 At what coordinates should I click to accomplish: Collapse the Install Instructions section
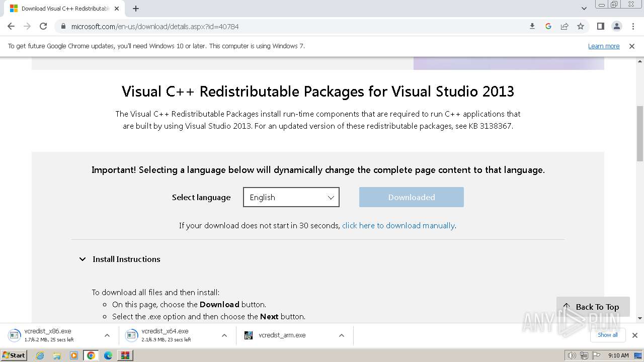tap(83, 259)
